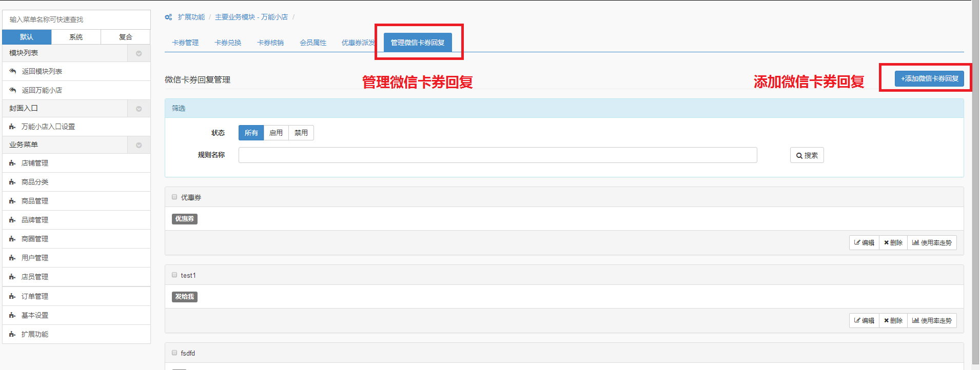980x370 pixels.
Task: Switch to the 系统 menu tab
Action: 76,37
